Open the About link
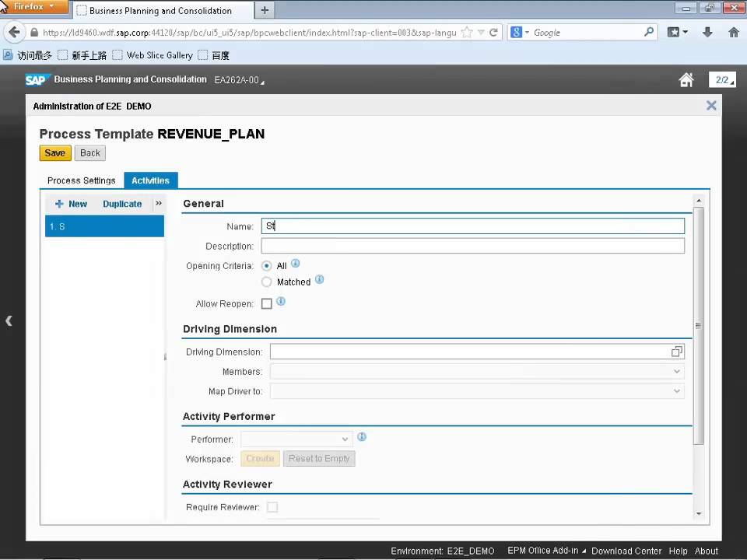Screen dimensions: 747x560 pyautogui.click(x=706, y=551)
